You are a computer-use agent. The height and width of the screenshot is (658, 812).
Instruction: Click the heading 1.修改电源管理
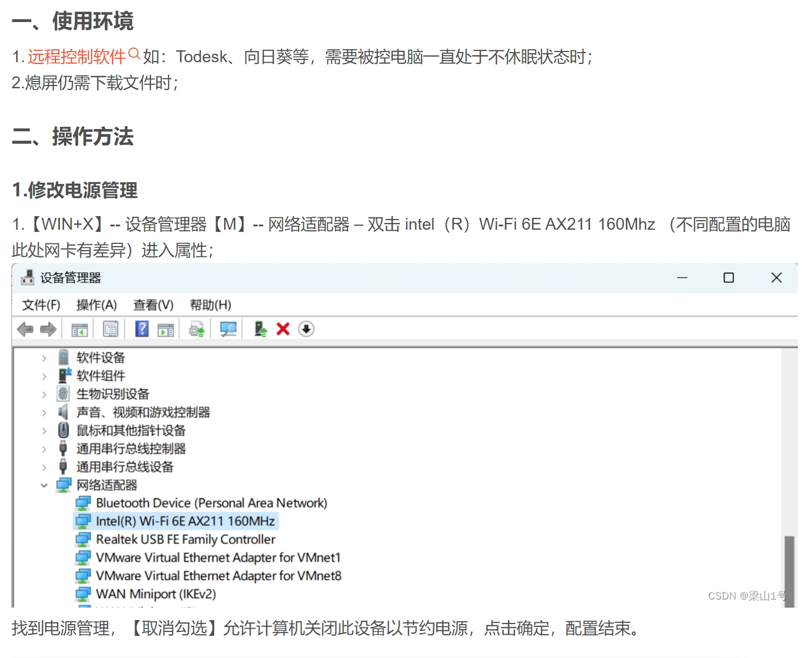tap(75, 190)
